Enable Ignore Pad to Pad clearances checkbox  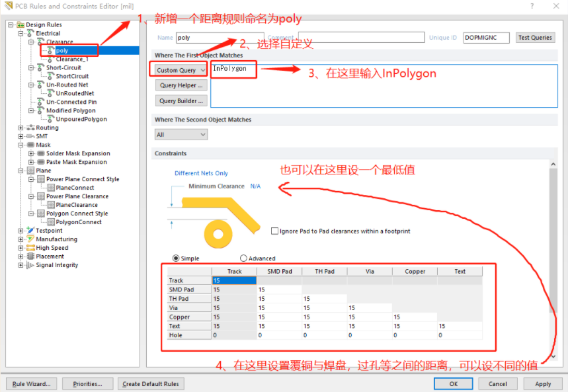[275, 231]
